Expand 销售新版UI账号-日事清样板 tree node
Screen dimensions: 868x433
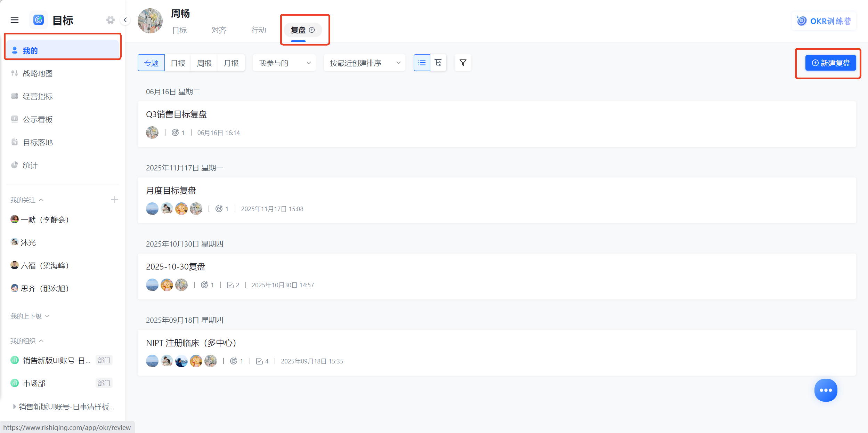[x=14, y=407]
